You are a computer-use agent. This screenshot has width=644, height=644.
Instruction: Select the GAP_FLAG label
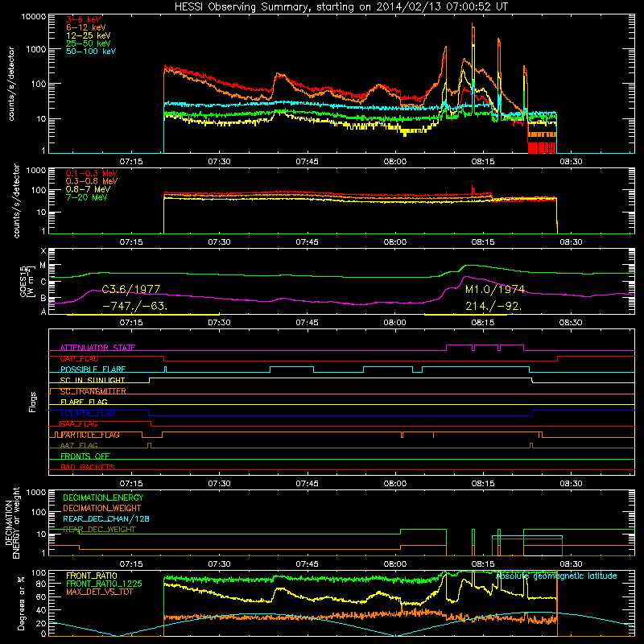click(79, 358)
